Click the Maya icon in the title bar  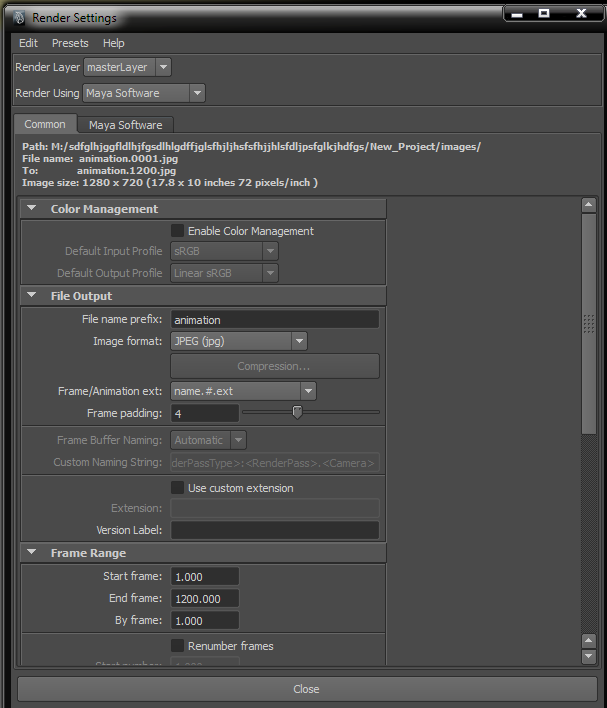(x=19, y=18)
